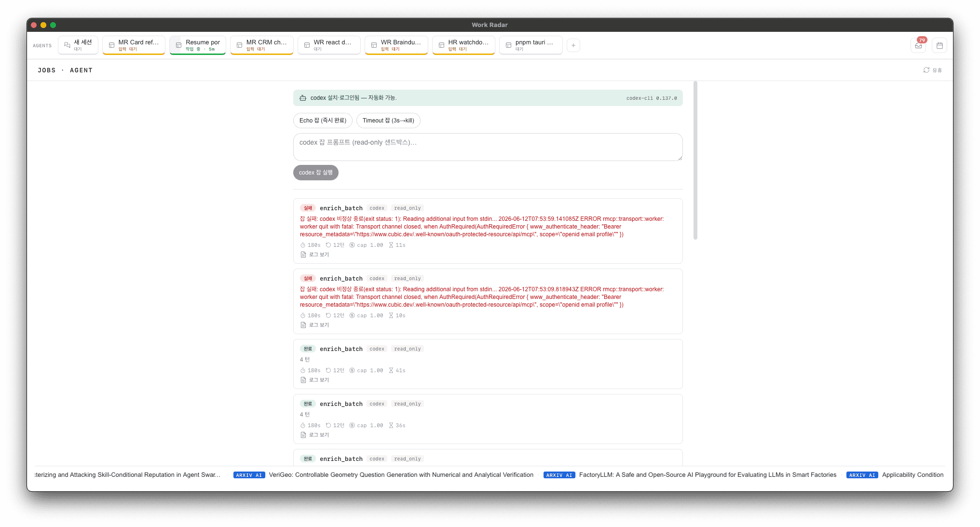980x527 pixels.
Task: Click the refresh icon near top right
Action: tap(926, 70)
